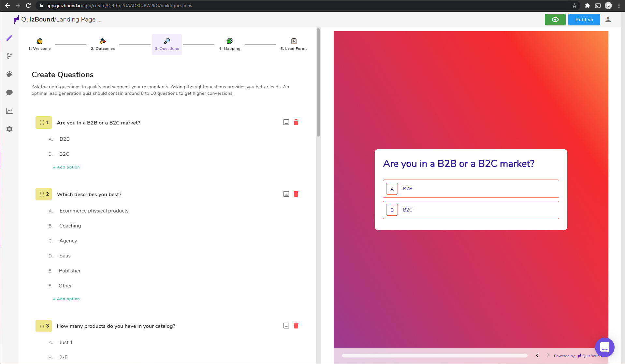The height and width of the screenshot is (364, 625).
Task: Add option to question 1
Action: [66, 167]
